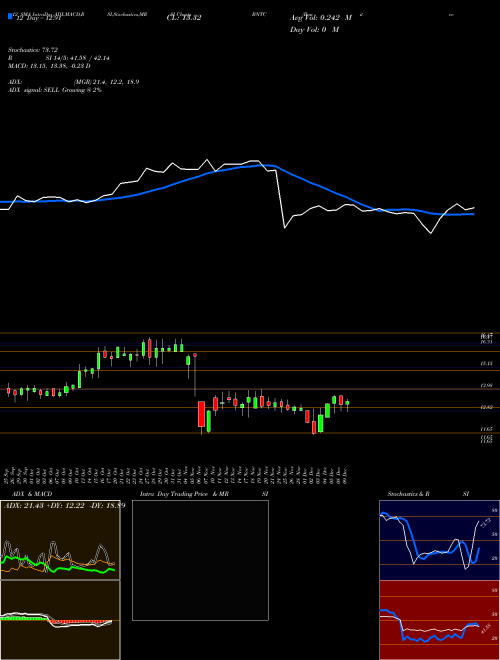Click the MACD histogram chart panel
The height and width of the screenshot is (660, 500).
[x=60, y=620]
